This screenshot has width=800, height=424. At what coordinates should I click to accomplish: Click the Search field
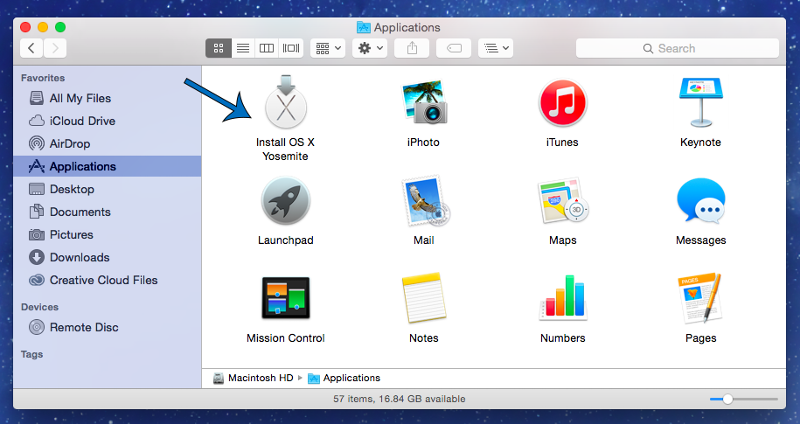click(x=677, y=48)
